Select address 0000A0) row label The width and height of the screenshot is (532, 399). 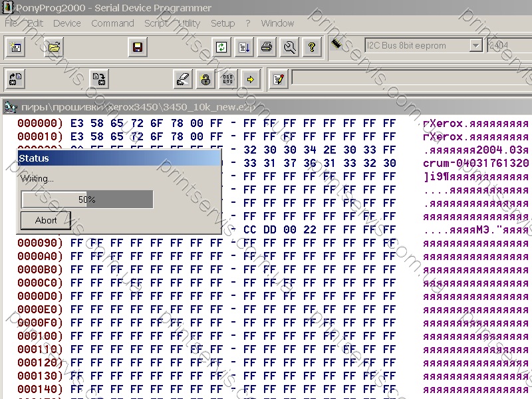click(x=40, y=256)
